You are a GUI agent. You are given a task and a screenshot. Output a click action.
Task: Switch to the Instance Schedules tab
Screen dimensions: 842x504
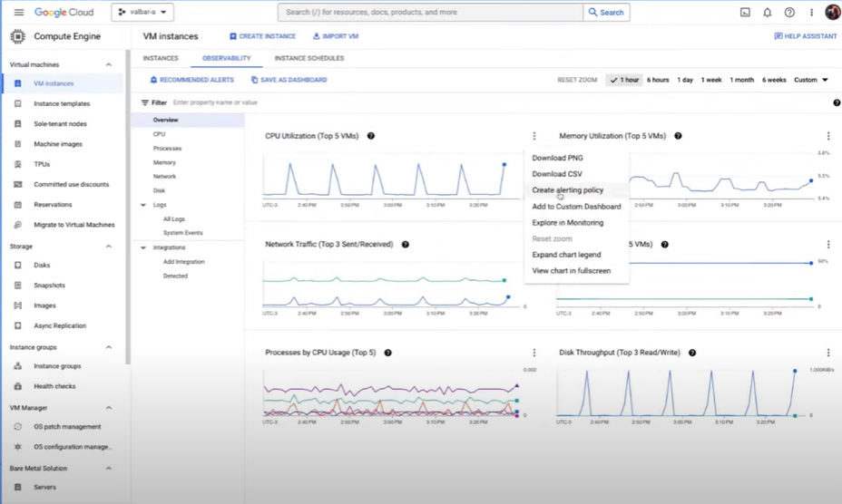309,58
